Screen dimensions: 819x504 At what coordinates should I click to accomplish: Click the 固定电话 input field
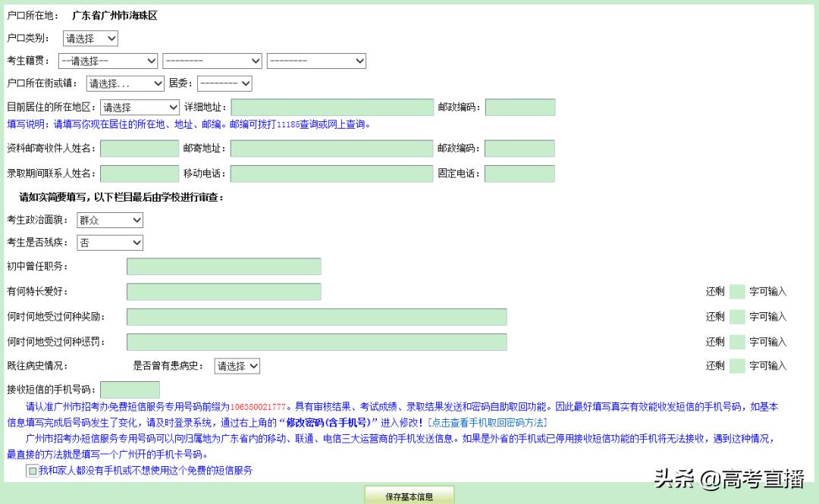[x=519, y=174]
